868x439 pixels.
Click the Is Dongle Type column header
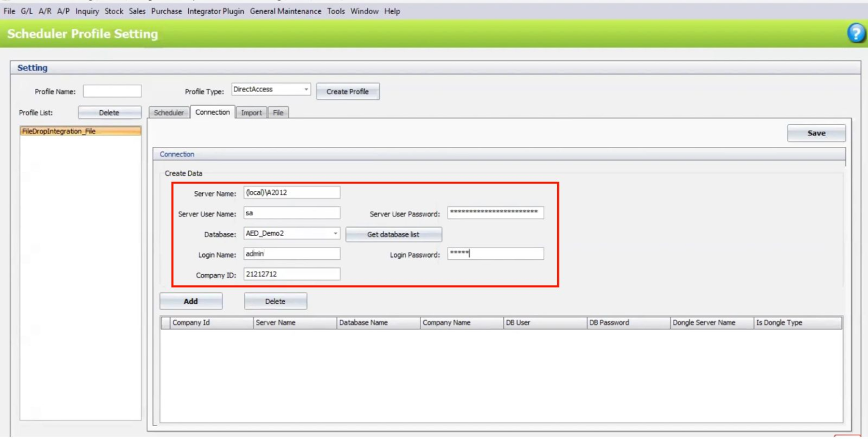pos(797,323)
